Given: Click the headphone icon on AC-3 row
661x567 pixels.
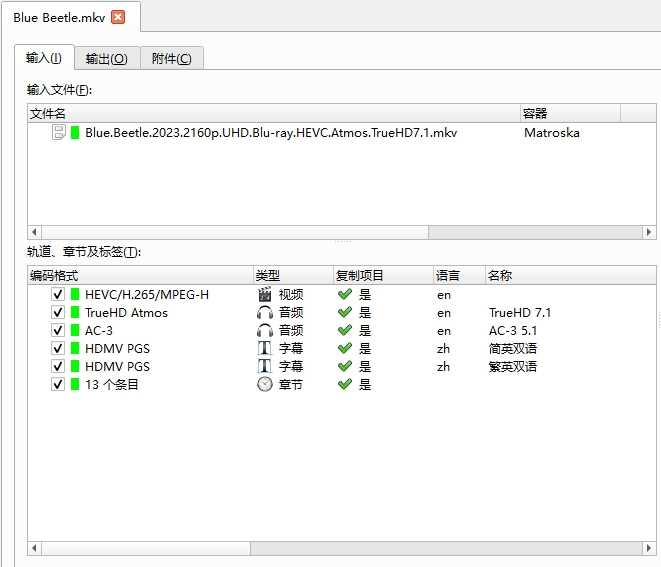Looking at the screenshot, I should 265,331.
